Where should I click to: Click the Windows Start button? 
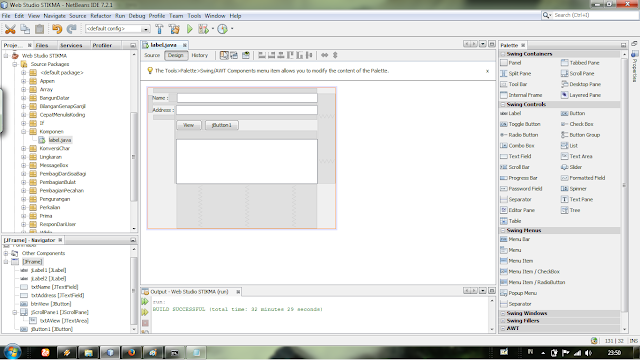point(12,352)
